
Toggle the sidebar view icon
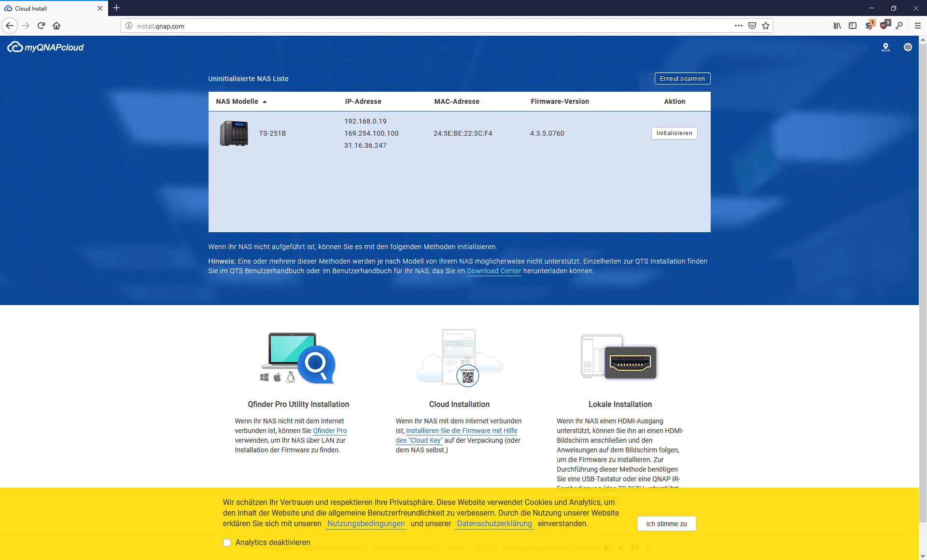coord(853,26)
